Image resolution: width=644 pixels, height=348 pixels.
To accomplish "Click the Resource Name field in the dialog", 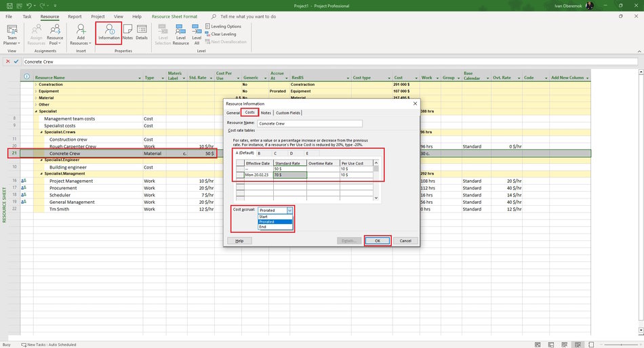I will point(310,123).
